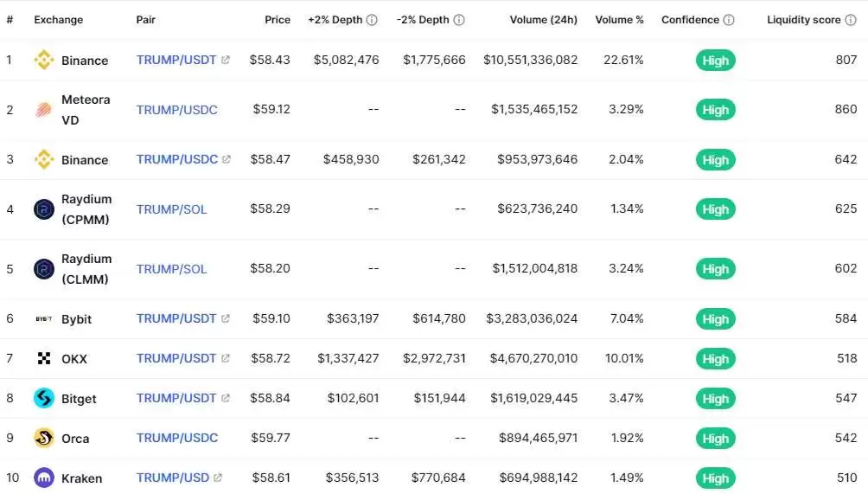Open the Kraken TRUMP/USD pair link
Viewport: 868px width, 494px height.
pos(173,478)
